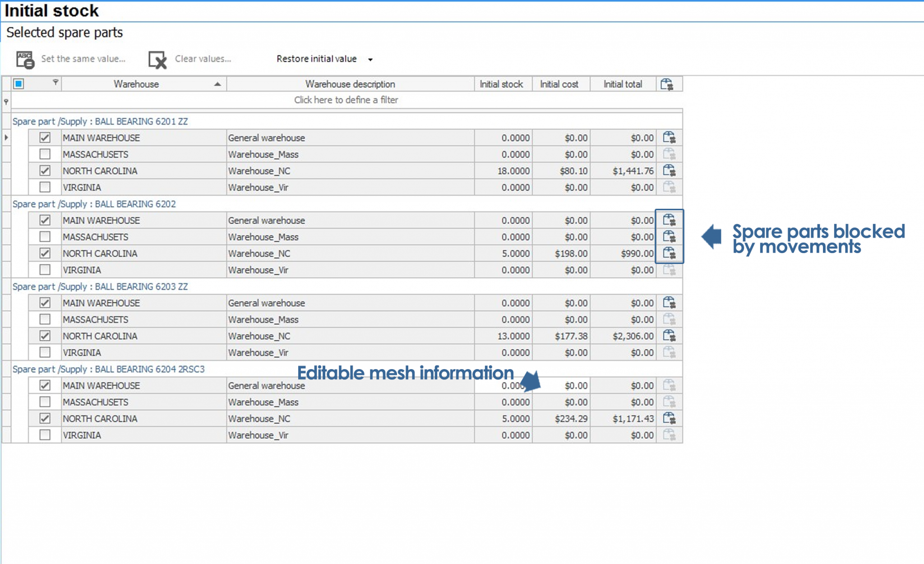Expand the current row indicator arrow
Screen dimensions: 924x564
coord(6,137)
